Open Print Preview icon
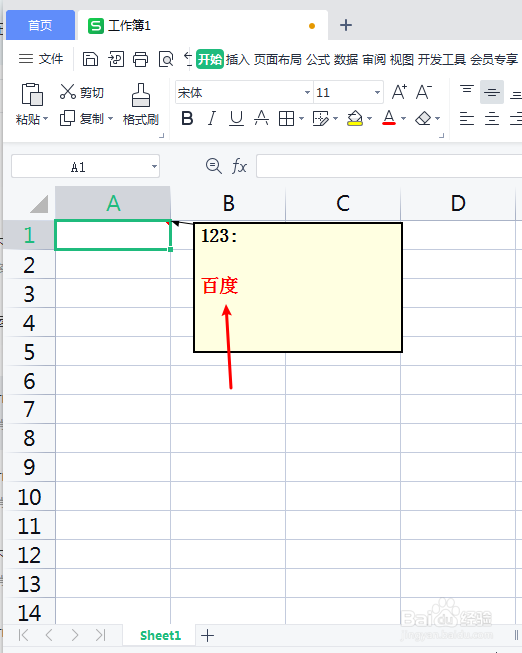Image resolution: width=522 pixels, height=653 pixels. [166, 59]
